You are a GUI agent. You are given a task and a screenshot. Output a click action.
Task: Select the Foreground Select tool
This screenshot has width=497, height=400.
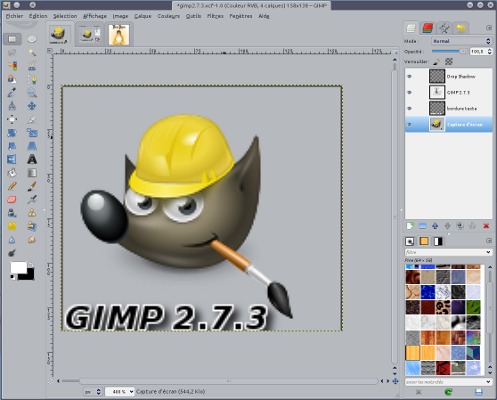click(12, 79)
